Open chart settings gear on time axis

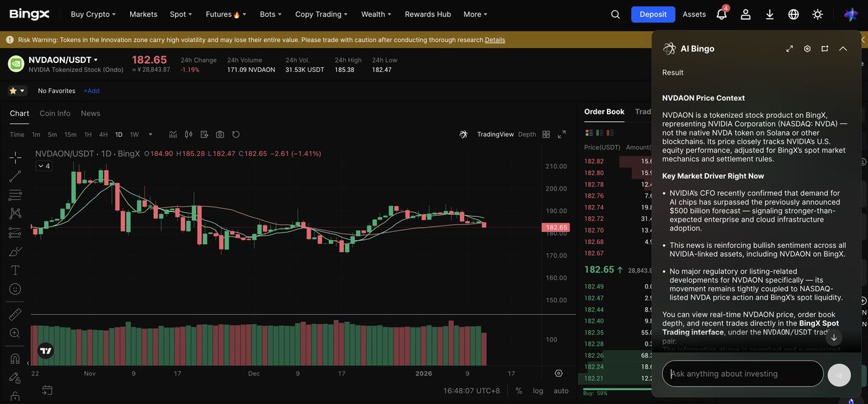click(x=559, y=373)
